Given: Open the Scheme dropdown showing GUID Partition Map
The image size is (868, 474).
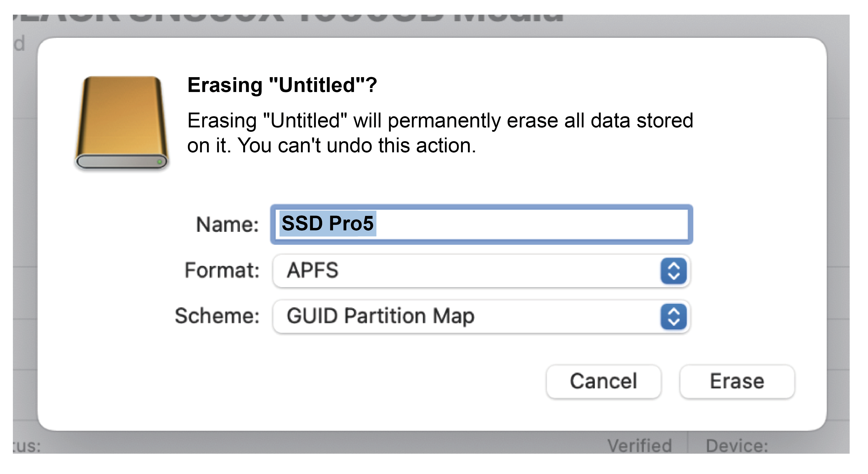Looking at the screenshot, I should pos(465,317).
